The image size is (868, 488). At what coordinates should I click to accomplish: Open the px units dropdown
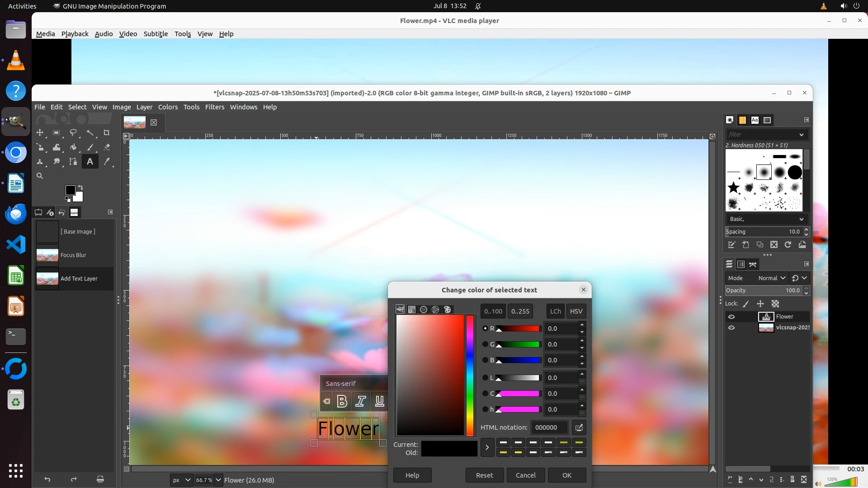click(x=181, y=480)
